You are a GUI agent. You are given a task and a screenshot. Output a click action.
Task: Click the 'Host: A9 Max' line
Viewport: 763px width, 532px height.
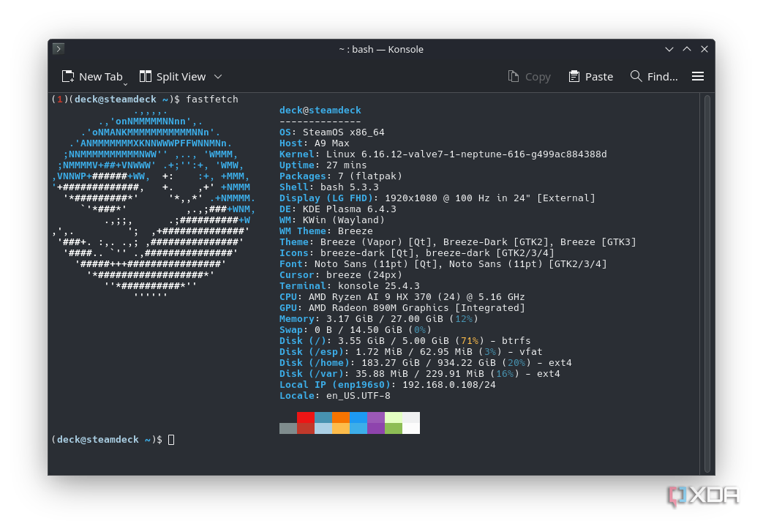(315, 143)
